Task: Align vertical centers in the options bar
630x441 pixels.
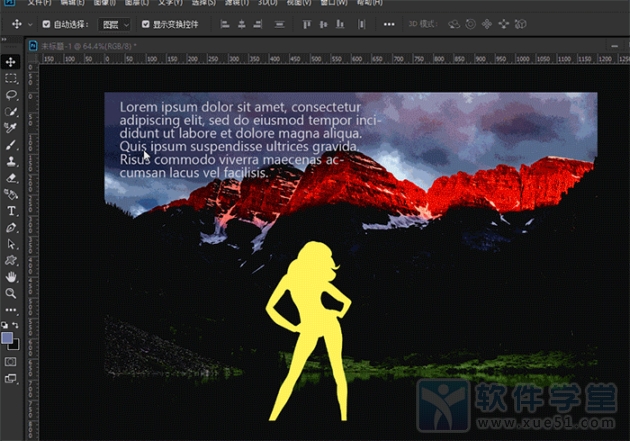Action: tap(323, 24)
